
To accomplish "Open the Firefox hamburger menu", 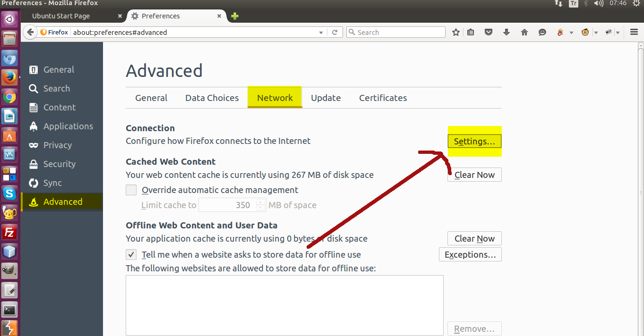I will pyautogui.click(x=634, y=32).
